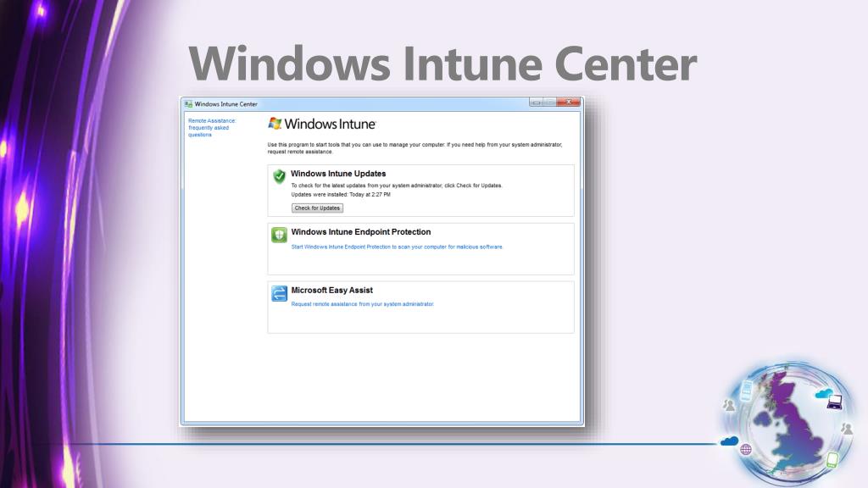Viewport: 868px width, 488px height.
Task: Close the Windows Intune Center window
Action: point(569,103)
